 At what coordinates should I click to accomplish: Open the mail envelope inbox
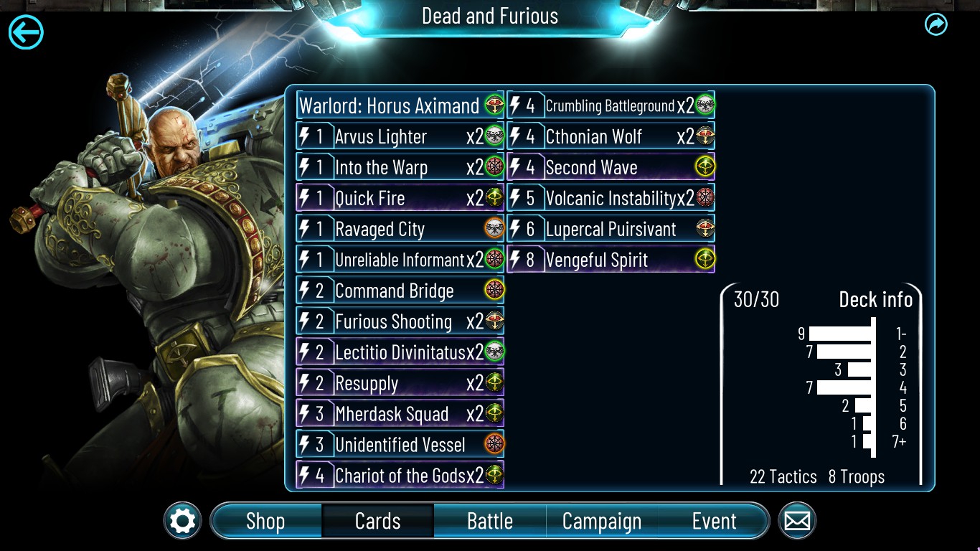pos(797,521)
